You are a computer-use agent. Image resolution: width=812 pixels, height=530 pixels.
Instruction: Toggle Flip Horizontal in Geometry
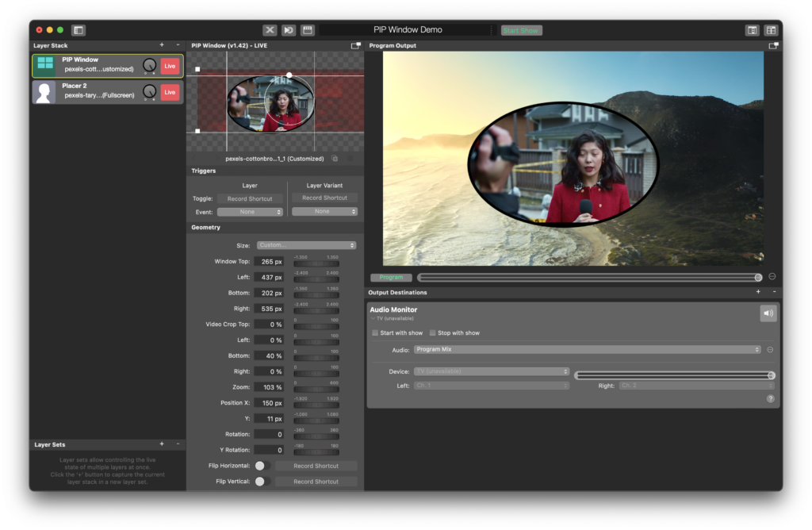(x=262, y=466)
